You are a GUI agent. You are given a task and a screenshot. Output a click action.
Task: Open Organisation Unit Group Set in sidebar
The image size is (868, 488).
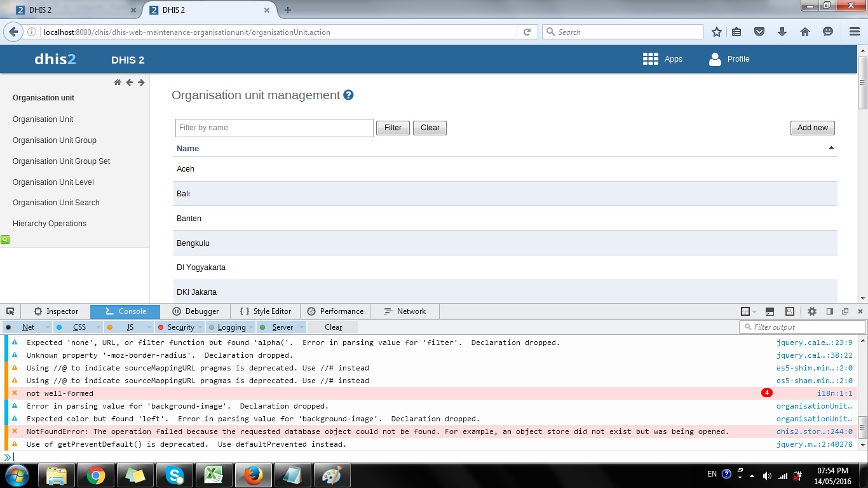coord(61,161)
